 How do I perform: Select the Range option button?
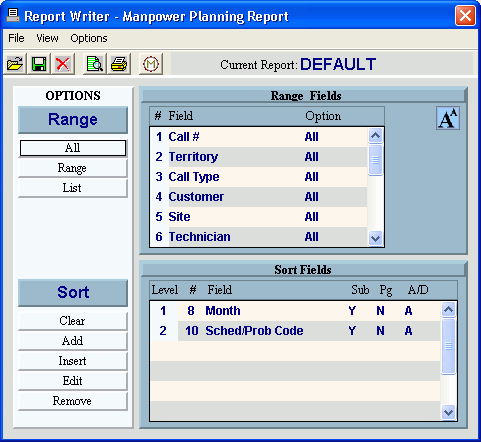click(x=73, y=168)
